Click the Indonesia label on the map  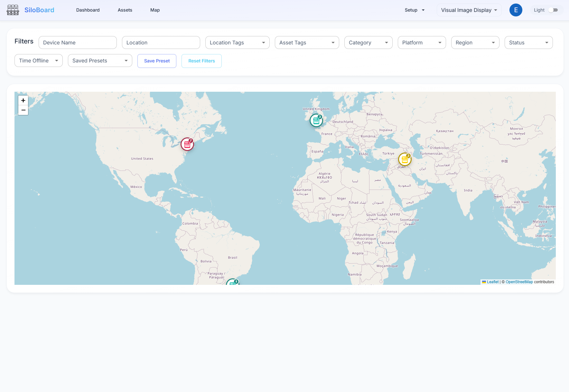point(544,236)
